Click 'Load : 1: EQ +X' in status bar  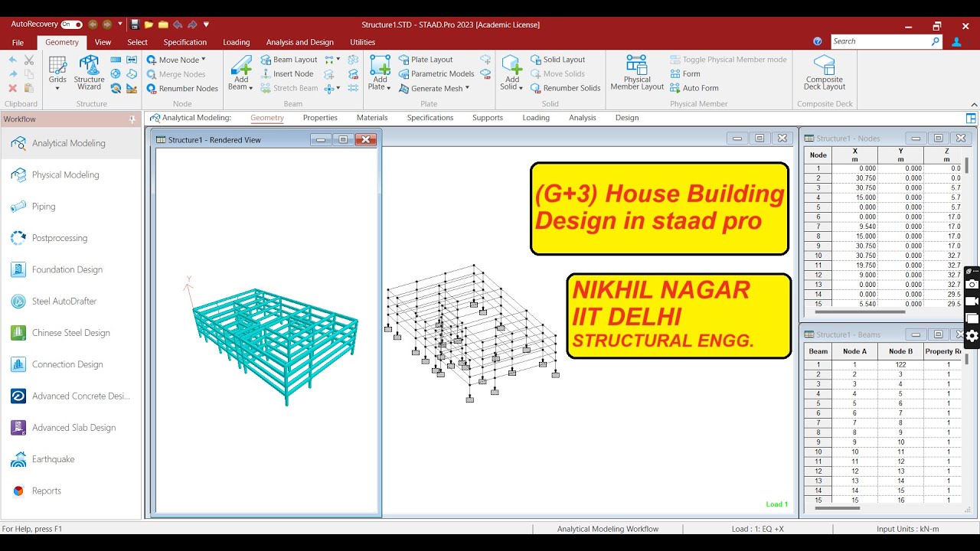[x=757, y=529]
